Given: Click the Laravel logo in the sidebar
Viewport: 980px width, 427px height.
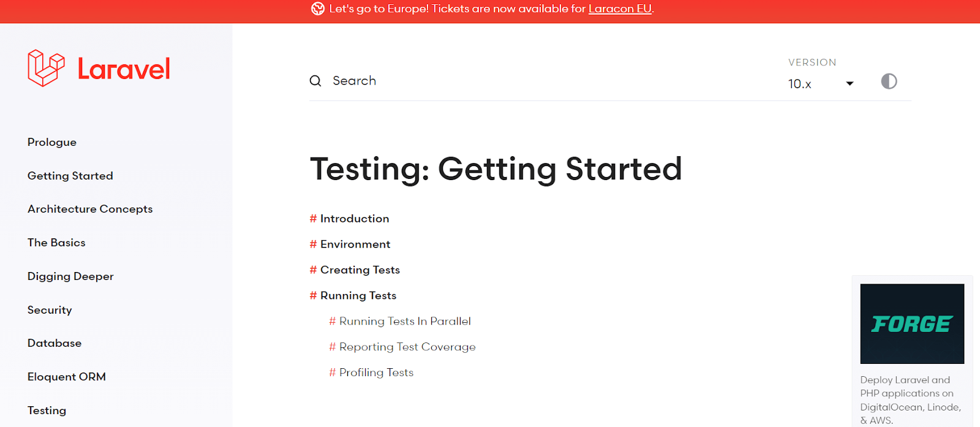Looking at the screenshot, I should click(x=98, y=67).
